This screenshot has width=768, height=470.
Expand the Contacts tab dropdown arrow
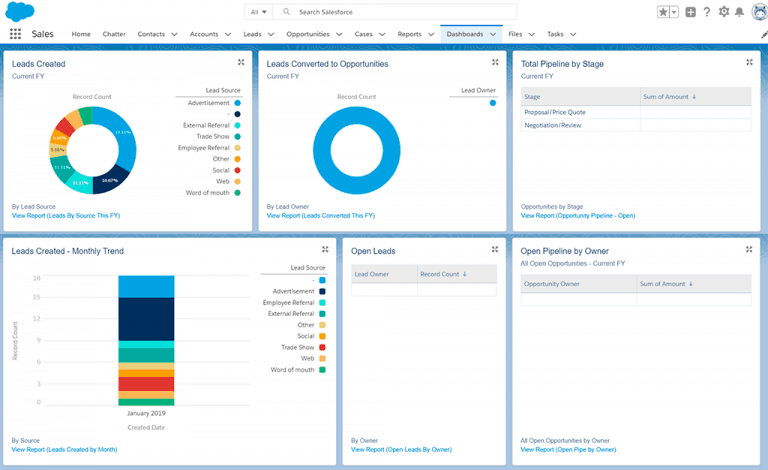(174, 34)
